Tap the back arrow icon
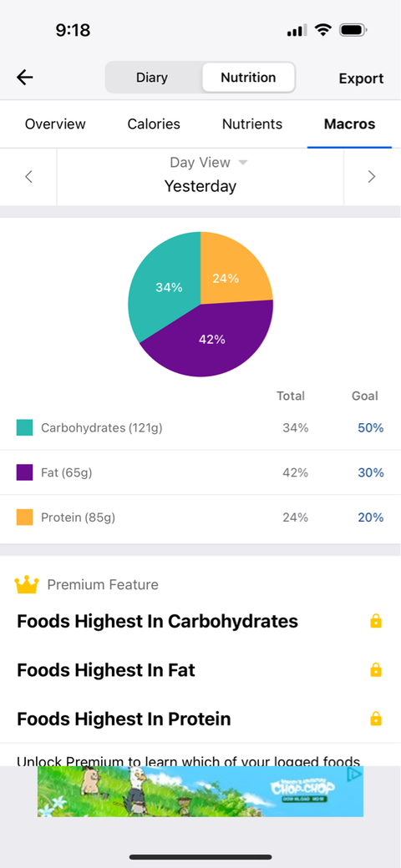The width and height of the screenshot is (401, 868). point(25,78)
